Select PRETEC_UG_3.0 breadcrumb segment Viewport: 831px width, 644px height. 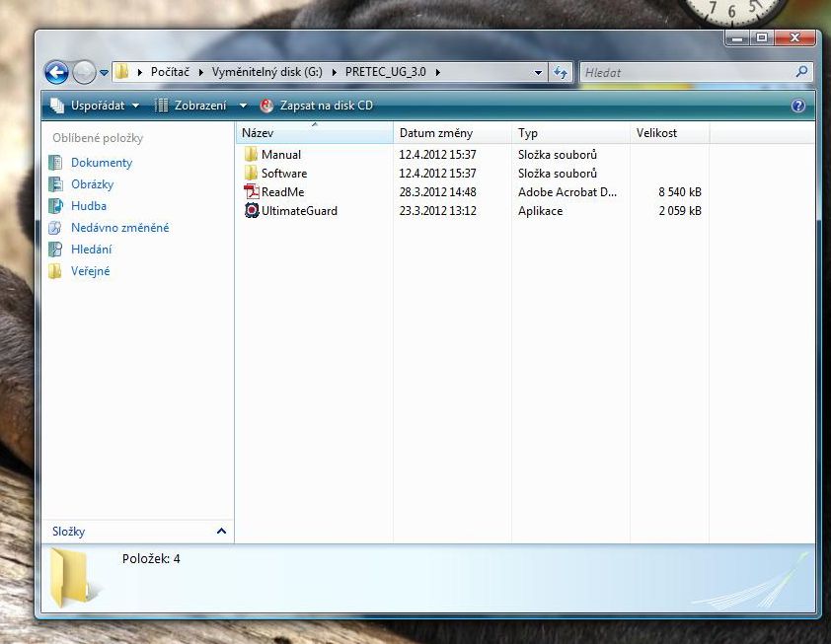[x=385, y=72]
